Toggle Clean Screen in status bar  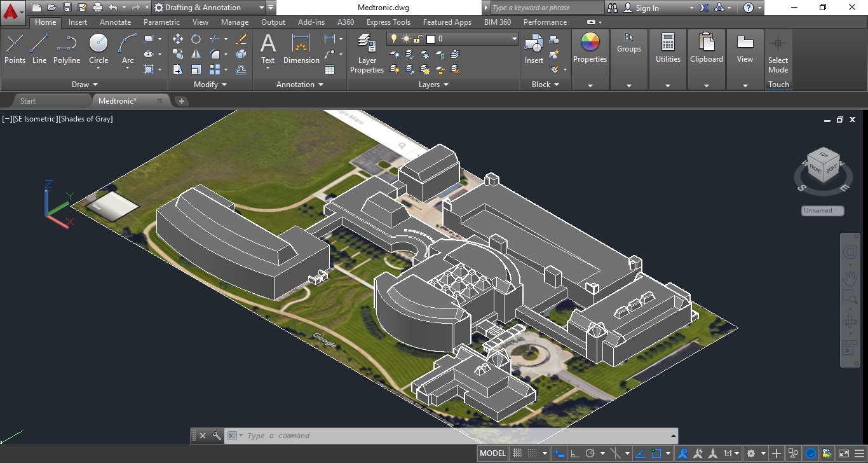843,453
